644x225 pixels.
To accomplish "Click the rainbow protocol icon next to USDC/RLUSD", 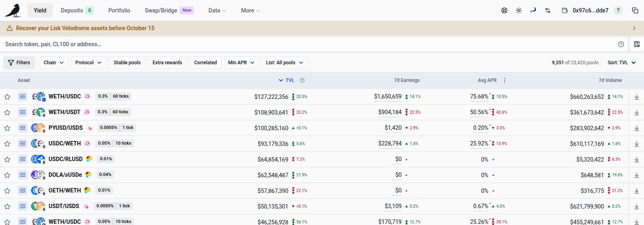I will pyautogui.click(x=89, y=159).
